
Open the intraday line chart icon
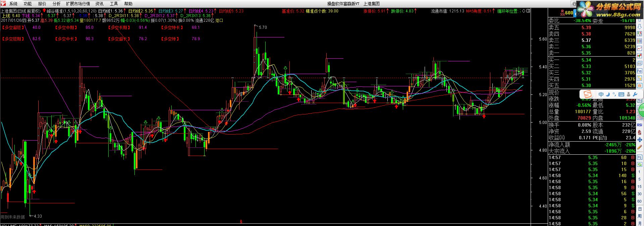coord(640,48)
